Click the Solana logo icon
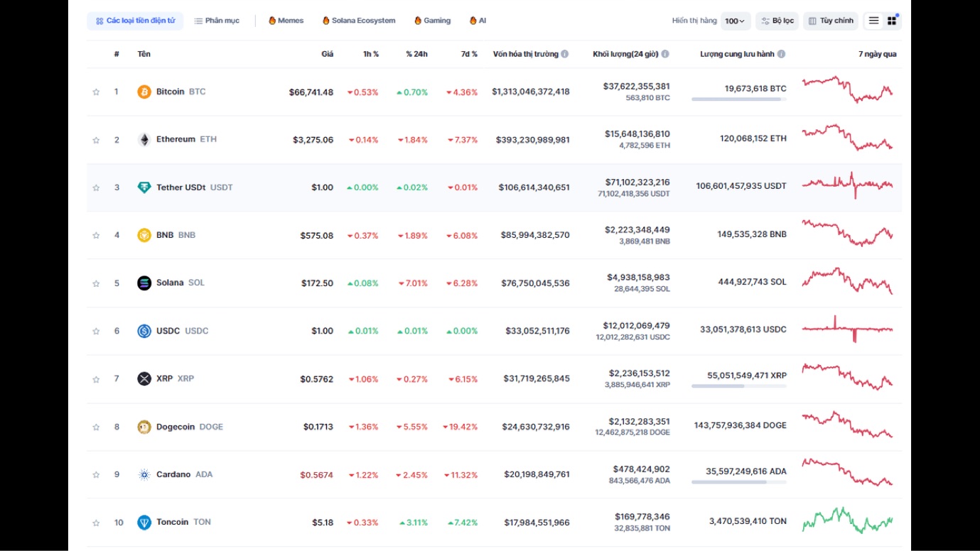The width and height of the screenshot is (980, 551). [x=144, y=283]
